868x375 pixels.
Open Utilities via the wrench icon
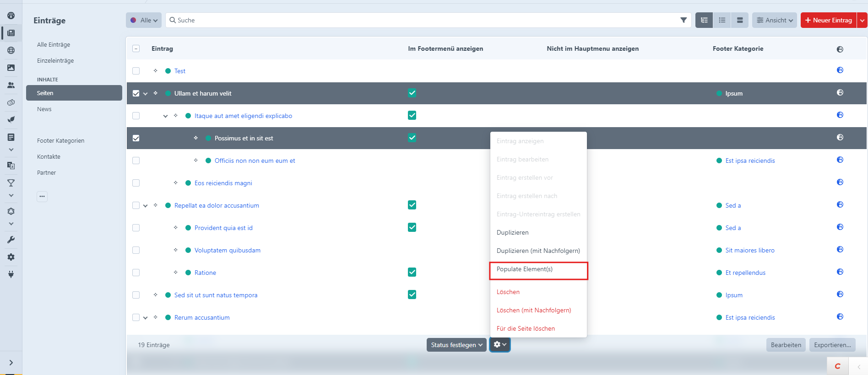tap(11, 240)
